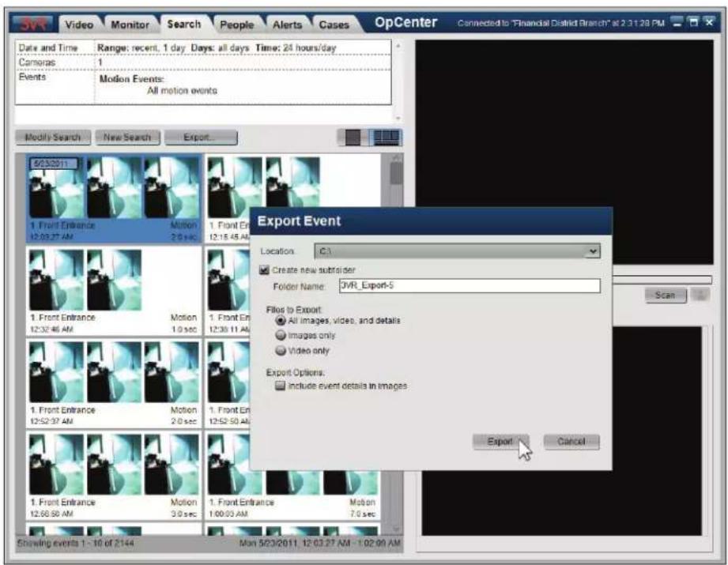Image resolution: width=728 pixels, height=565 pixels.
Task: Click the results list scrollbar thumb
Action: point(397,174)
